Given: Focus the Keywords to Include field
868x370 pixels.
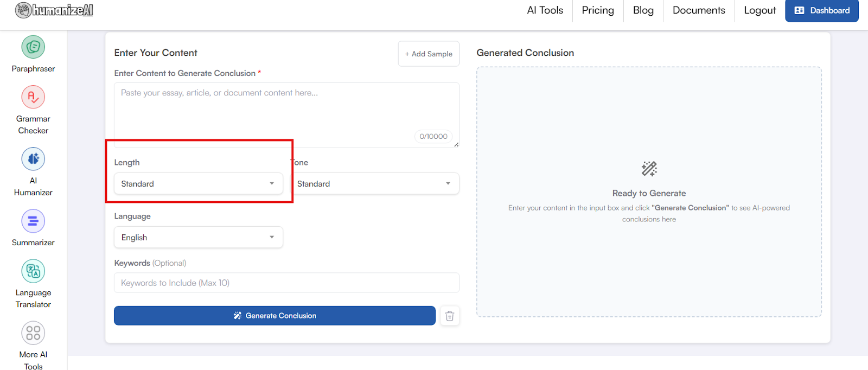Looking at the screenshot, I should pyautogui.click(x=286, y=283).
